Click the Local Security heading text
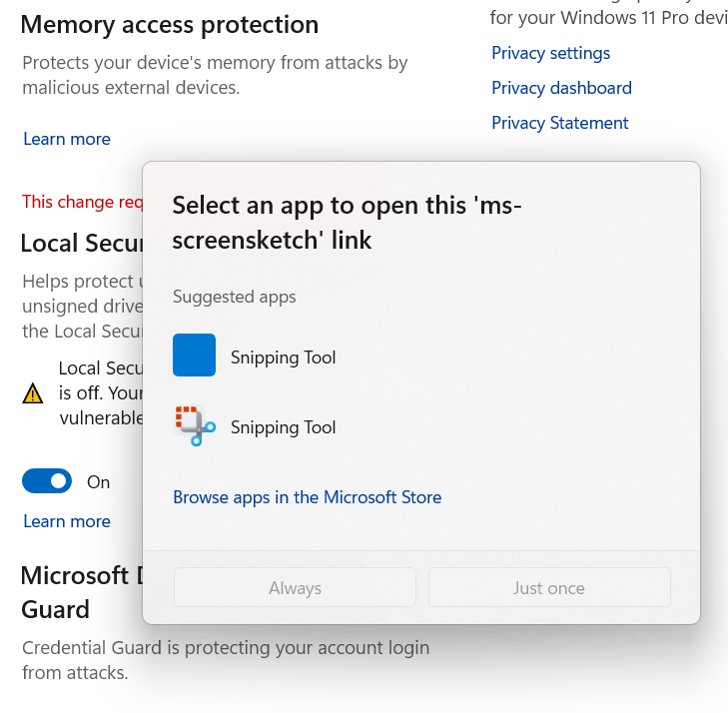Image resolution: width=728 pixels, height=713 pixels. [82, 243]
